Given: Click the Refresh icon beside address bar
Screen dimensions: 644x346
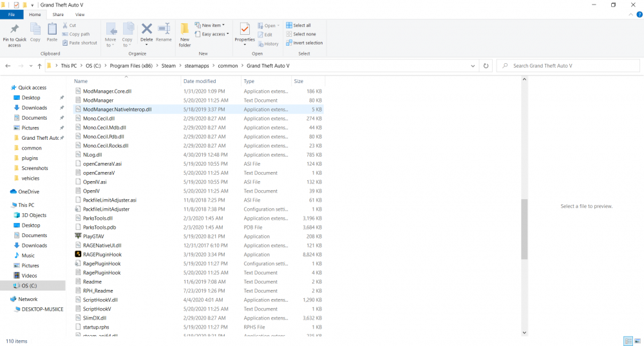Looking at the screenshot, I should click(x=486, y=66).
